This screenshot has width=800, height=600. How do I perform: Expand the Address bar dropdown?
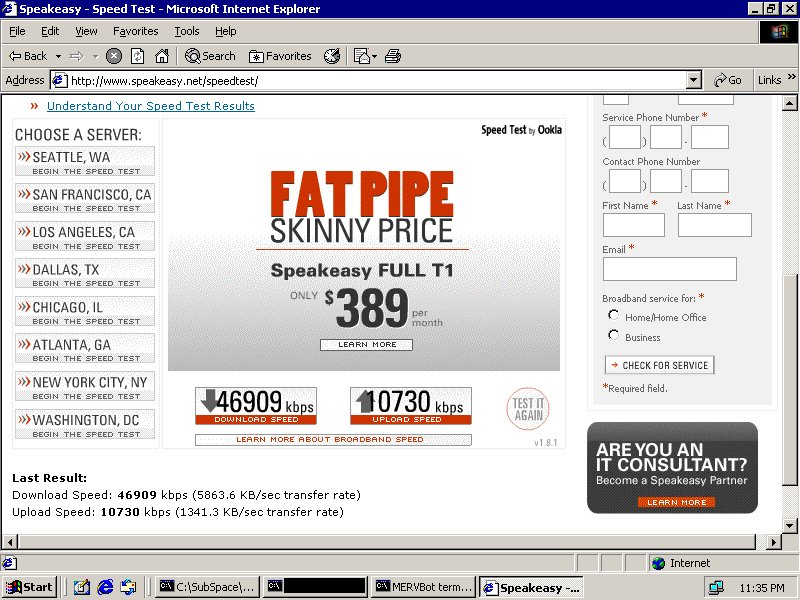click(x=693, y=80)
